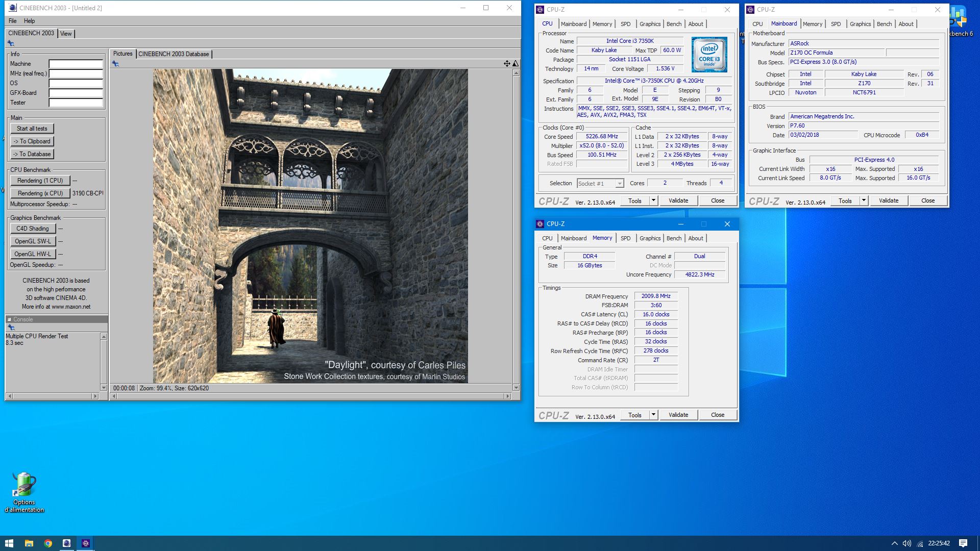Click the triangle zoom icon above the render
The height and width of the screenshot is (551, 980).
[x=516, y=64]
